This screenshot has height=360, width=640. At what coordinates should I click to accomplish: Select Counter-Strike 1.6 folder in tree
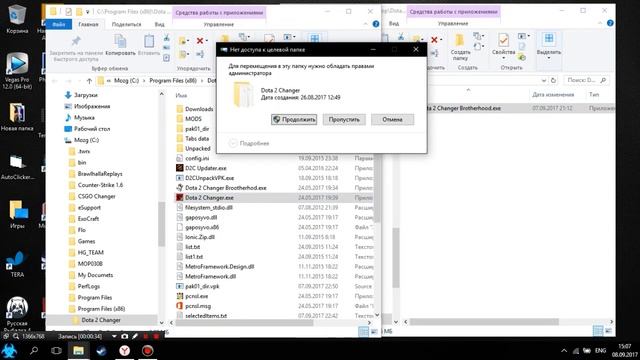coord(100,185)
